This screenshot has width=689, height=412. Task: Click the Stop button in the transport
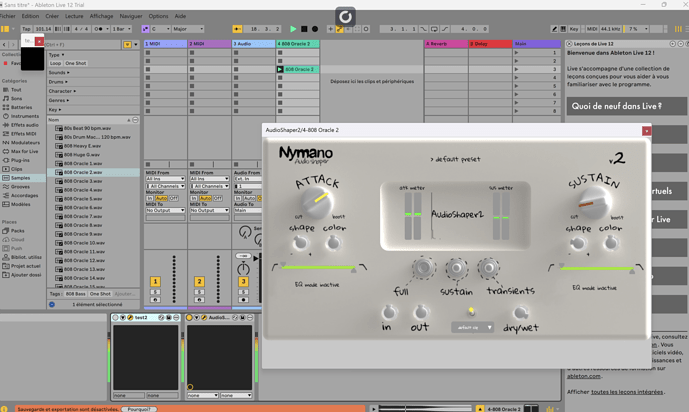(x=304, y=29)
